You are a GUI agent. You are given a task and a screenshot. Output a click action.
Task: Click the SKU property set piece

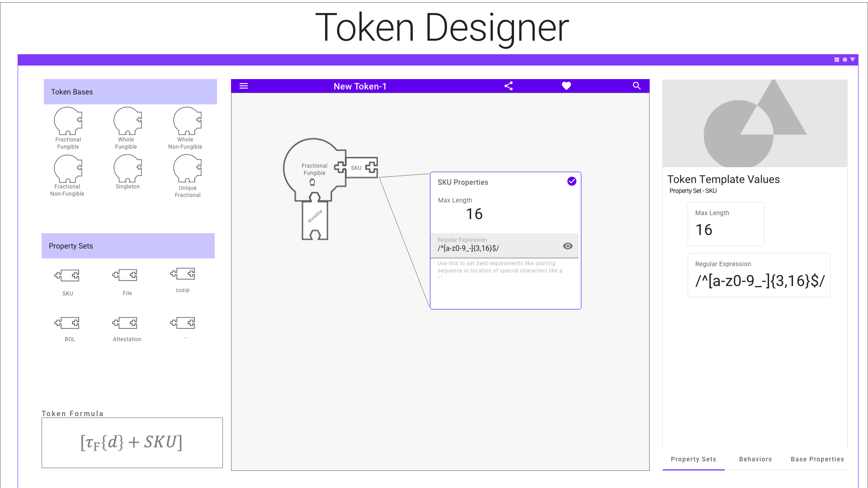[x=67, y=276]
